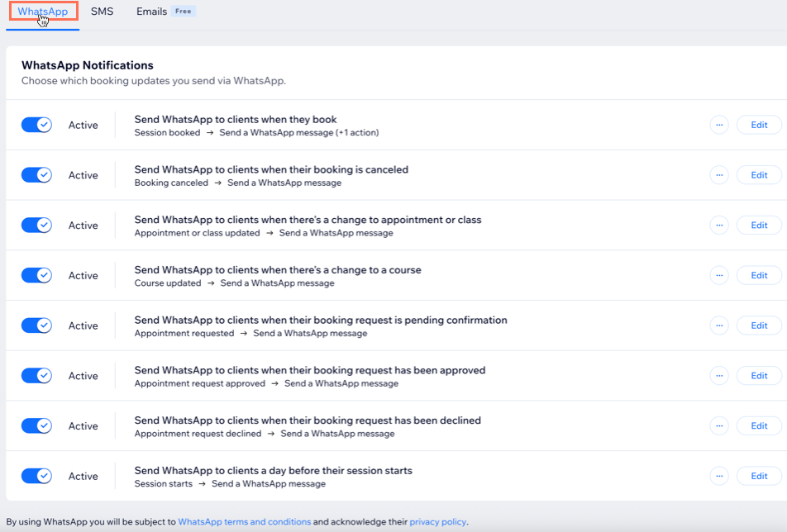Open more actions for request approved notification

point(719,376)
